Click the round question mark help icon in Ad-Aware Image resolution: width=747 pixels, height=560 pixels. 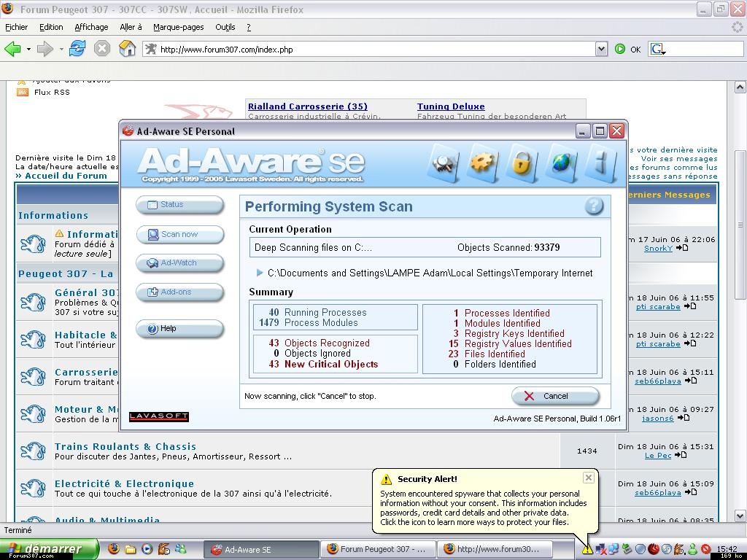pyautogui.click(x=594, y=206)
